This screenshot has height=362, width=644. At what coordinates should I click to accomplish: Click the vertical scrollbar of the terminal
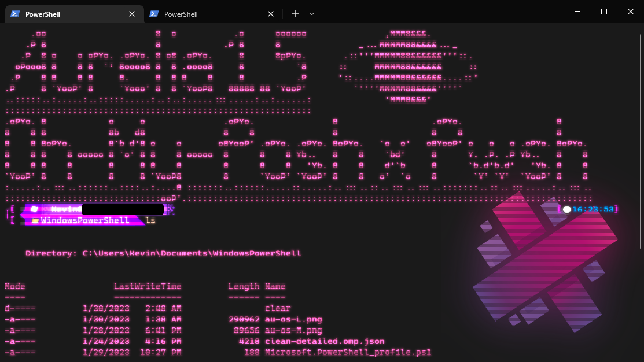point(641,142)
